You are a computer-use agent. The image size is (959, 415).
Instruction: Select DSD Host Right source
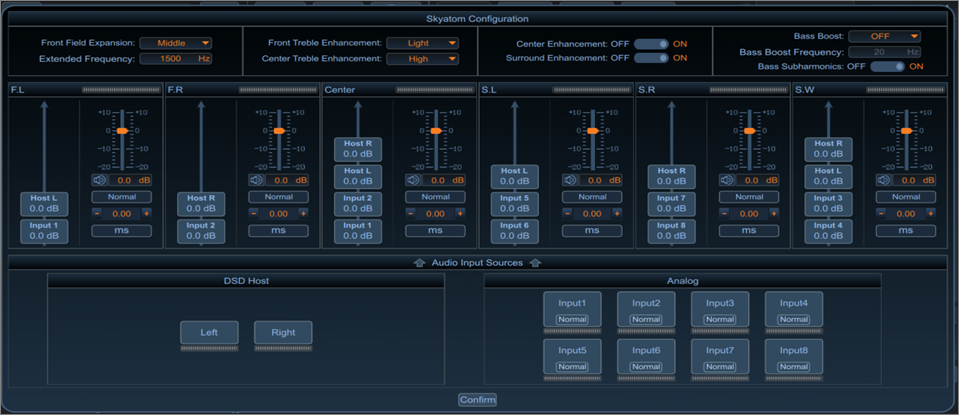[x=283, y=332]
